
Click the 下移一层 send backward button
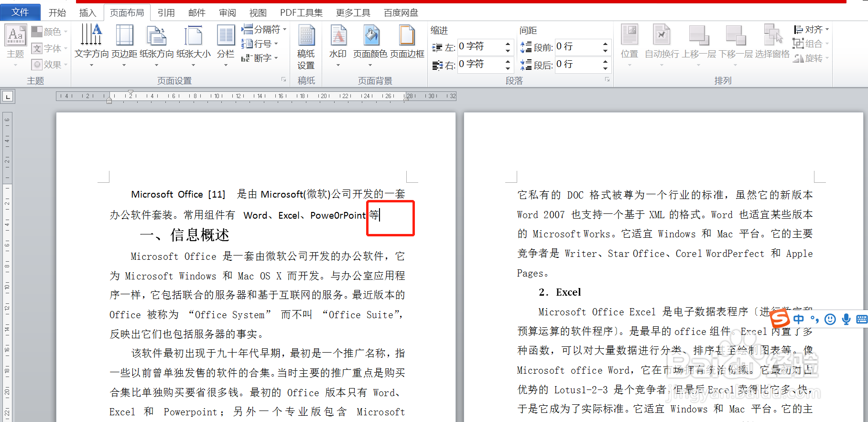coord(735,45)
